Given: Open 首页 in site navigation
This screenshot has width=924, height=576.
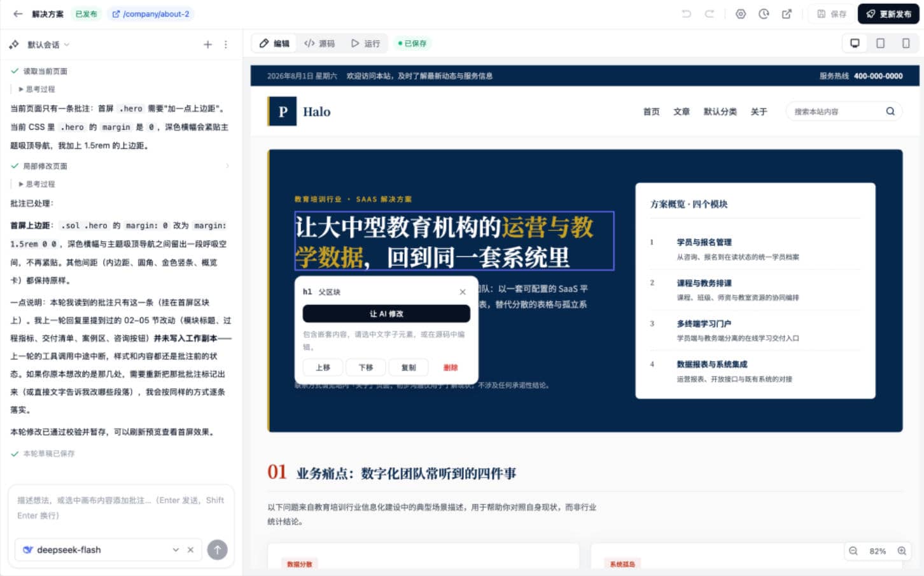Looking at the screenshot, I should [x=652, y=111].
